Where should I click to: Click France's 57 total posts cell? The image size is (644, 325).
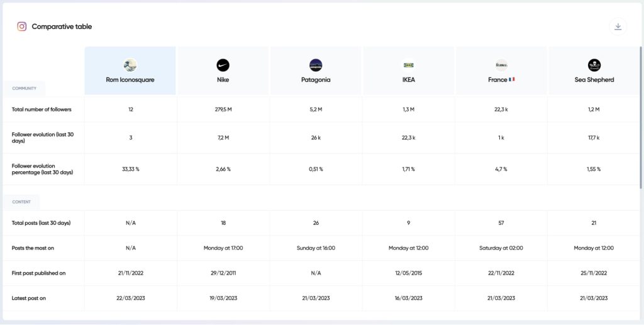coord(501,223)
